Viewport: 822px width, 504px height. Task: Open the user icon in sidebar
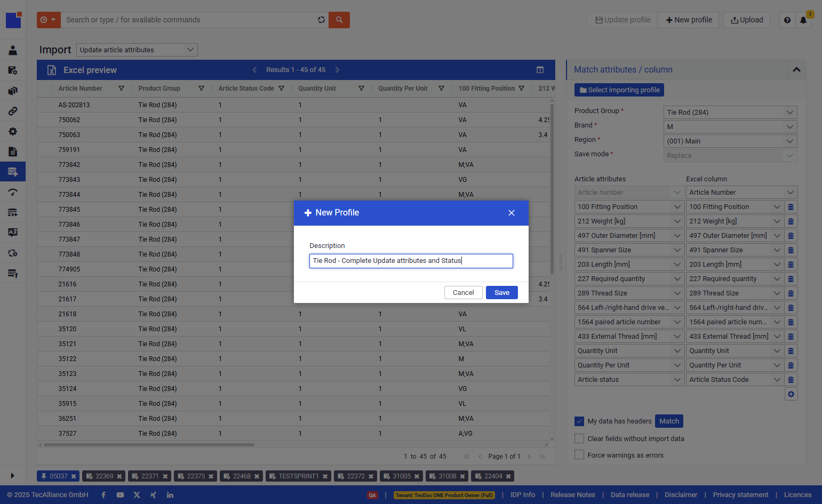click(13, 50)
